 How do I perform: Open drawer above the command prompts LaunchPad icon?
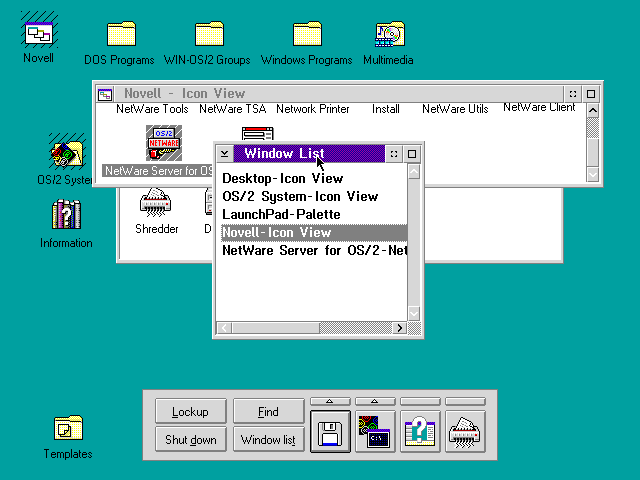(x=375, y=402)
